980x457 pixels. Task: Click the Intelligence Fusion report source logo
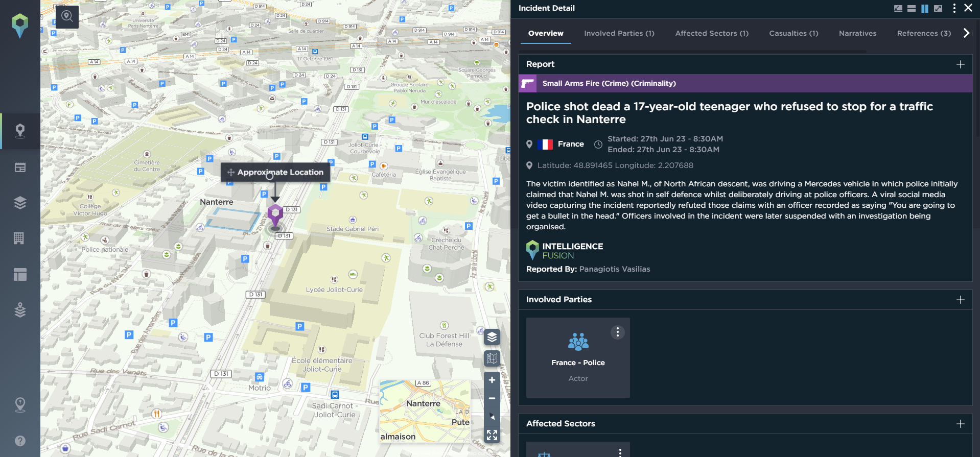[x=565, y=250]
